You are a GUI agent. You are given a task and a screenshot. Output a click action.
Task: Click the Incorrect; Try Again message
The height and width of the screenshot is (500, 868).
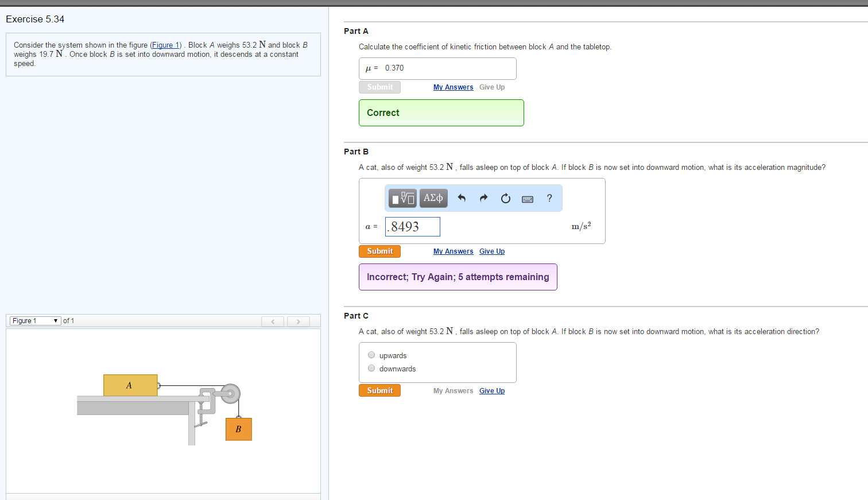click(458, 277)
